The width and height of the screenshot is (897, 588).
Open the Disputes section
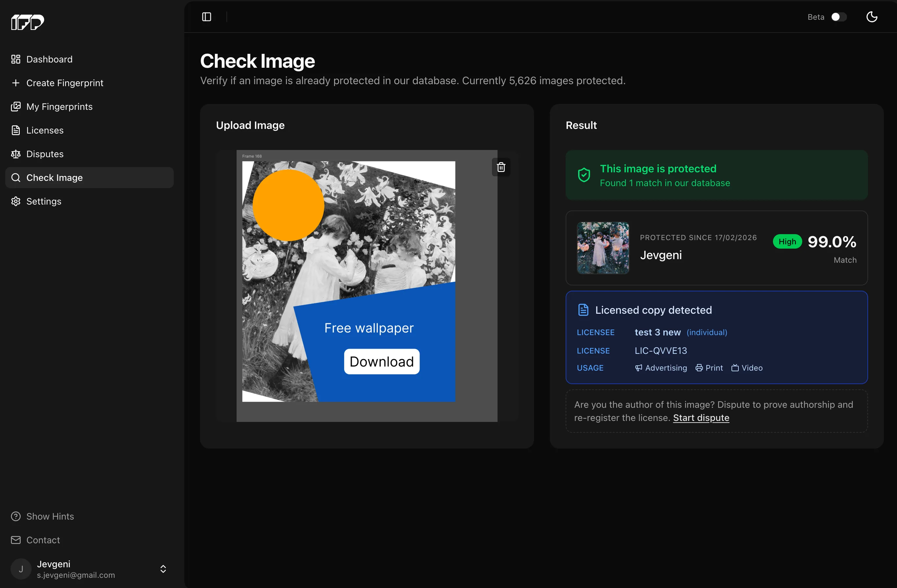pos(89,154)
